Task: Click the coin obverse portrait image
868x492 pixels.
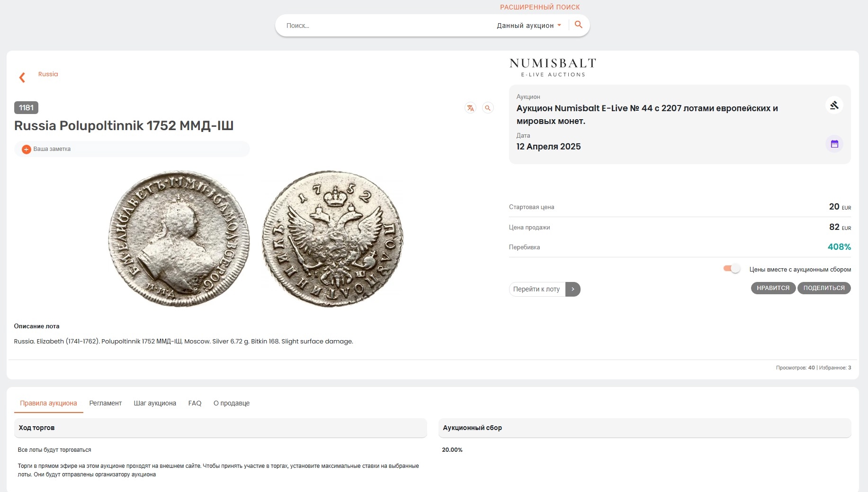Action: (x=179, y=238)
